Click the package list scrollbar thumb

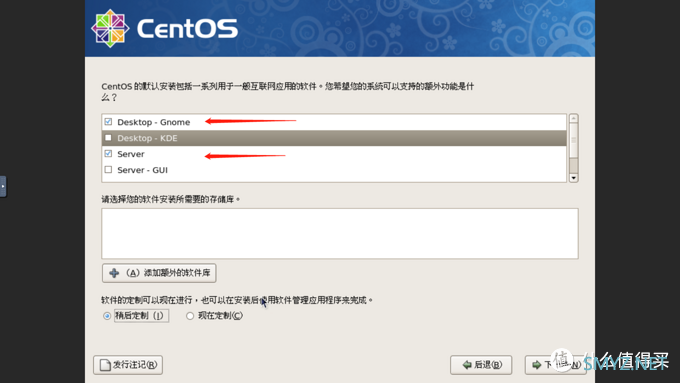(x=574, y=141)
